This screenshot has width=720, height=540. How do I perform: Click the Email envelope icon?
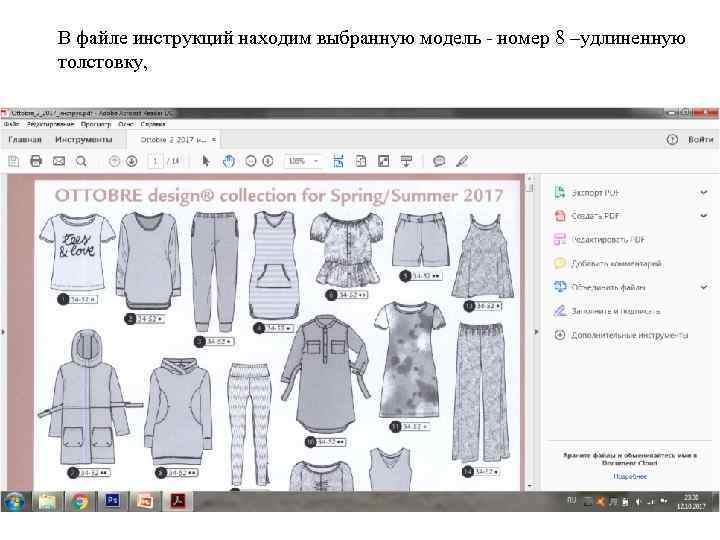[x=59, y=161]
